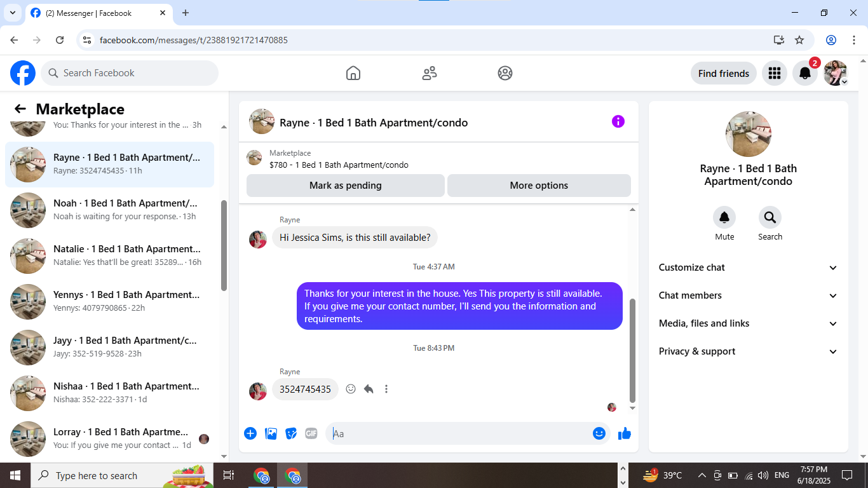
Task: React to the 3524745435 message
Action: [x=351, y=389]
